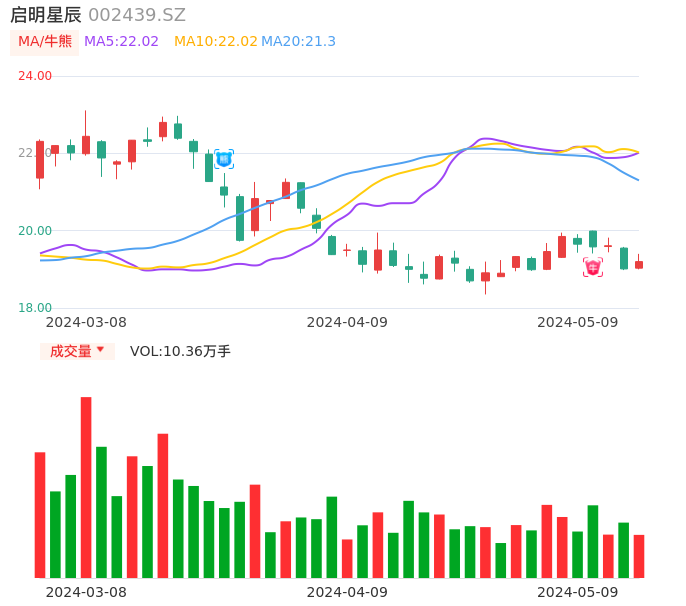Image resolution: width=686 pixels, height=606 pixels.
Task: Open the MA/牛熊 indicator selector
Action: click(x=45, y=42)
